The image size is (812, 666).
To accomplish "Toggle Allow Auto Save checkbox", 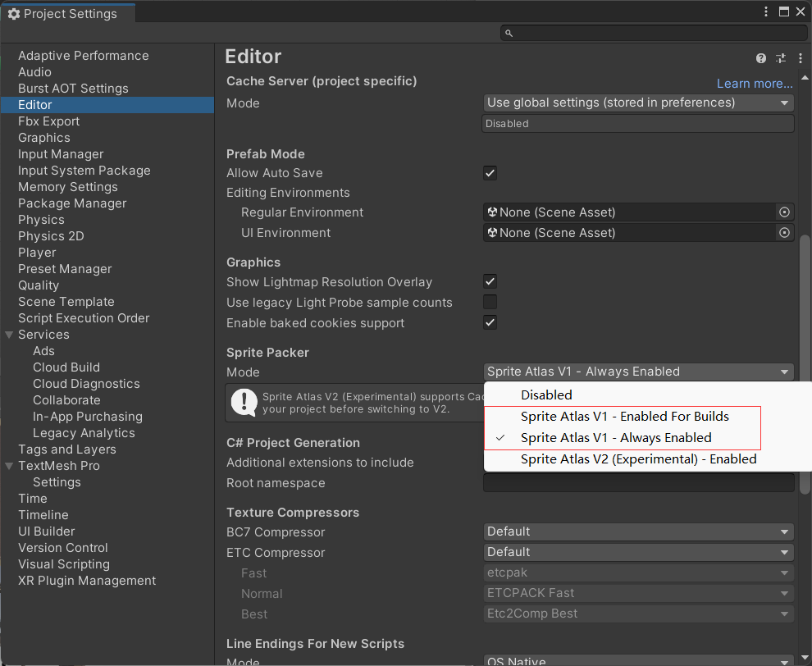I will (490, 173).
